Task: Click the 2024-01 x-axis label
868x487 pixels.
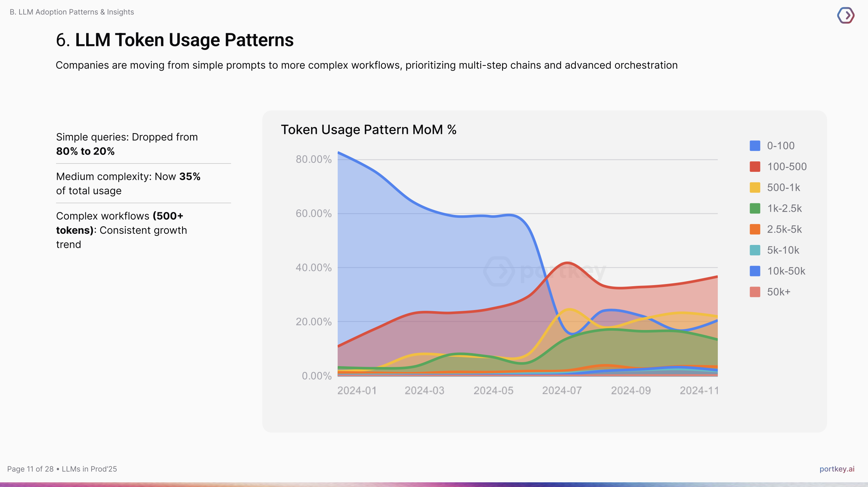Action: [357, 391]
